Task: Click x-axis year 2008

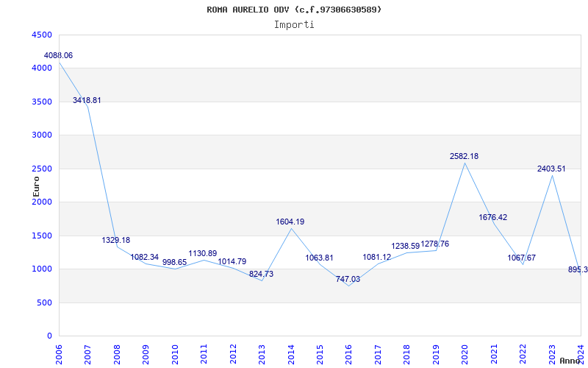Action: pos(117,354)
